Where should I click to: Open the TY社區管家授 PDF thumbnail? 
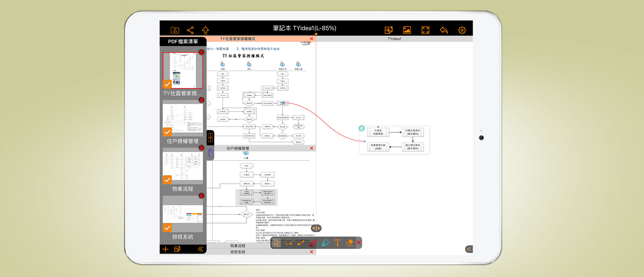click(x=183, y=70)
